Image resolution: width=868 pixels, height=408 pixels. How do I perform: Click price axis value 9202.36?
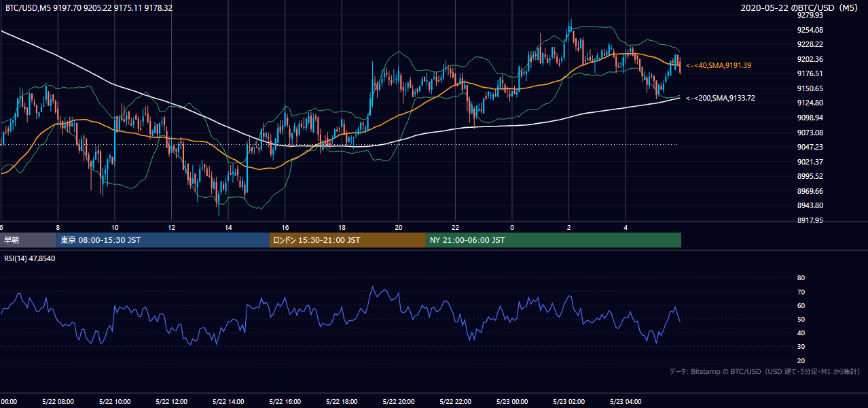pyautogui.click(x=810, y=59)
